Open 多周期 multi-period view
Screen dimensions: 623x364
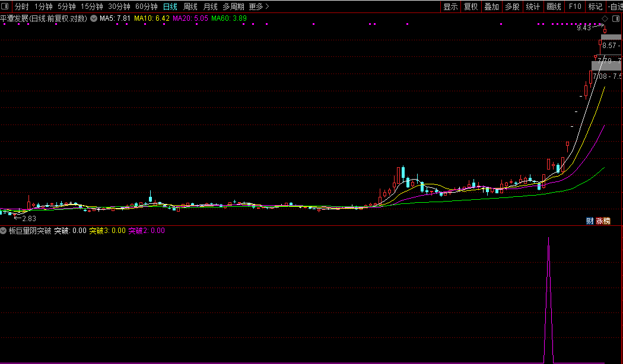(233, 7)
